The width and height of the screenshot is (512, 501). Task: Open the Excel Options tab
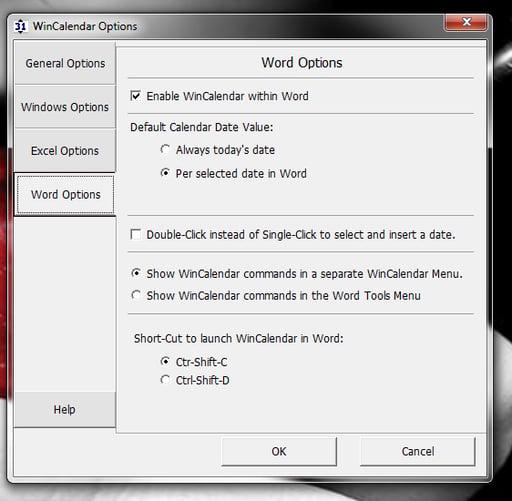click(65, 151)
